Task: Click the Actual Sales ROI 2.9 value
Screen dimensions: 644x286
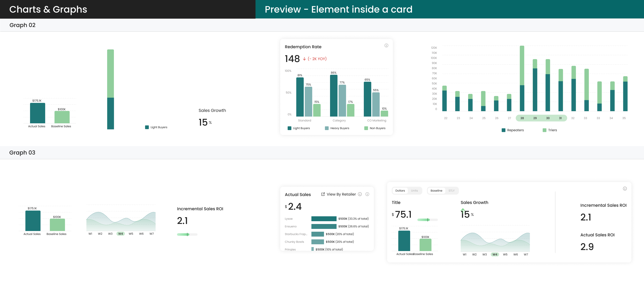Action: 587,247
